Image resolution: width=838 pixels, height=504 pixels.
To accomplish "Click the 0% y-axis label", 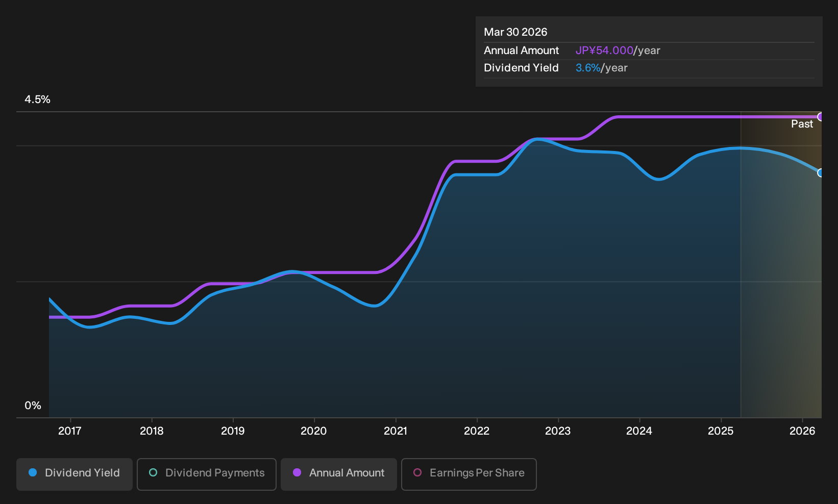I will [x=33, y=406].
